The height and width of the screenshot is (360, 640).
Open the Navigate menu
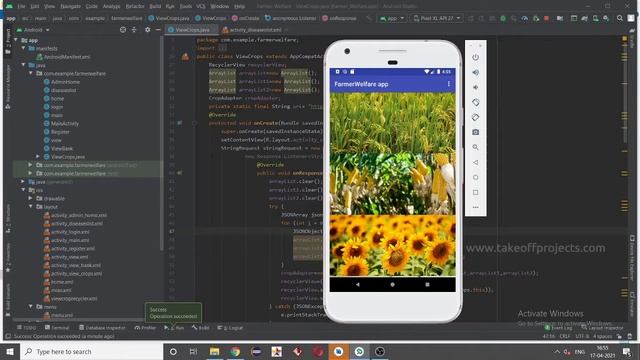70,7
